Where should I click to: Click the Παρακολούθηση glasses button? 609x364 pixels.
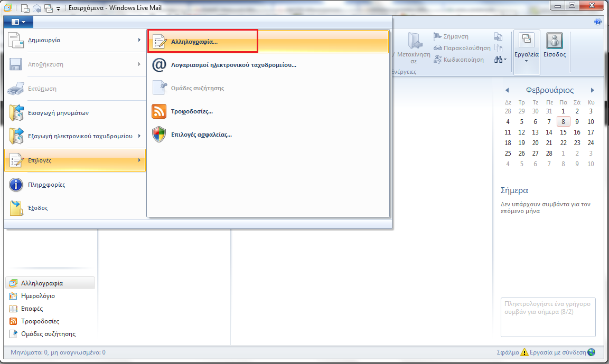(462, 48)
